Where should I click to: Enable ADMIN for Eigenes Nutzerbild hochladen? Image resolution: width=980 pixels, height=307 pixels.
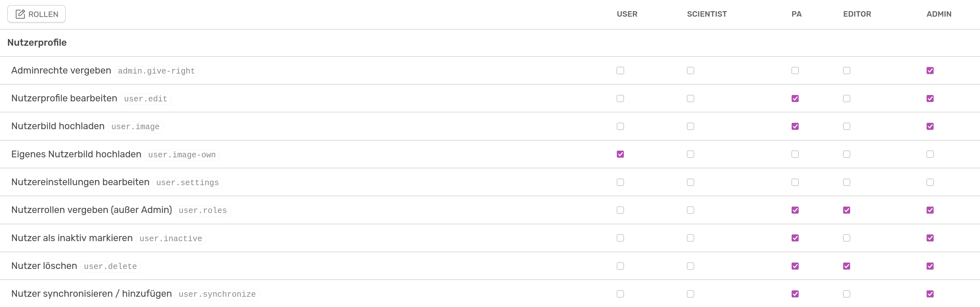(930, 154)
